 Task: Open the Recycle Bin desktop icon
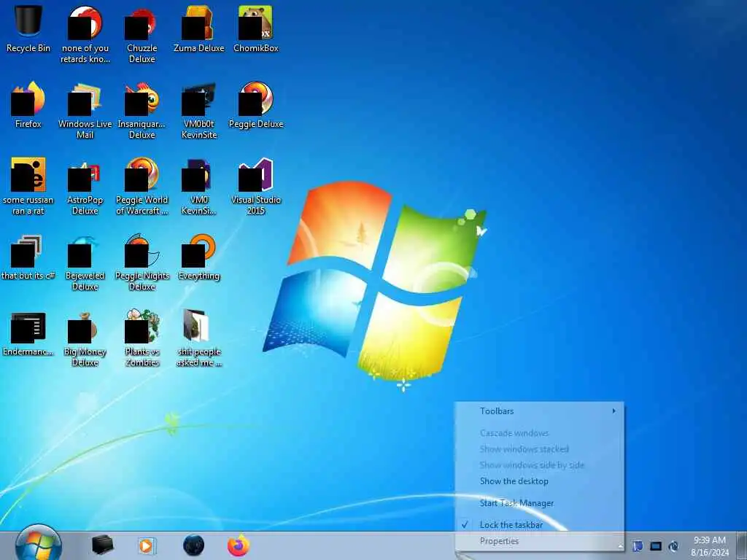click(28, 28)
